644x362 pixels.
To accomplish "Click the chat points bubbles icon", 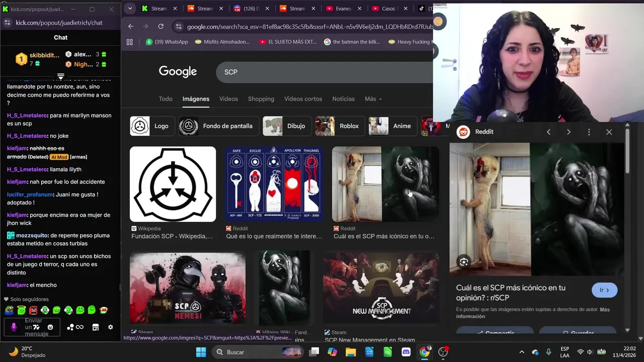I will 70,327.
